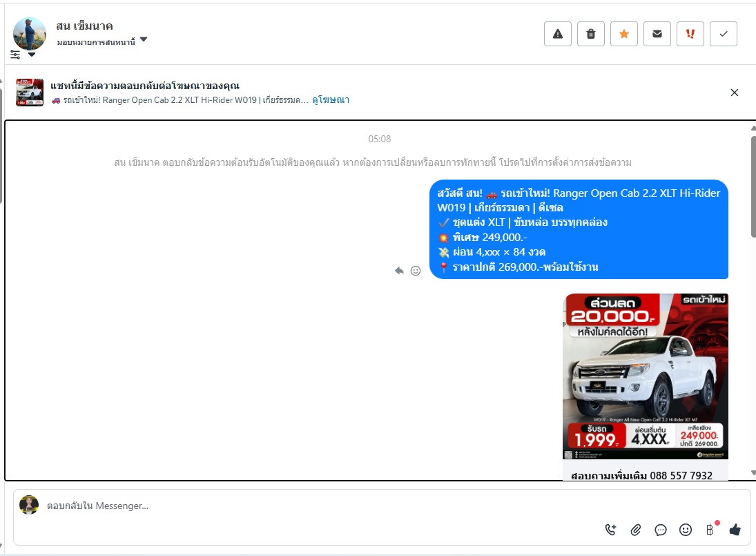Reply to the Ranger message with arrow icon
The image size is (756, 556).
coord(399,271)
